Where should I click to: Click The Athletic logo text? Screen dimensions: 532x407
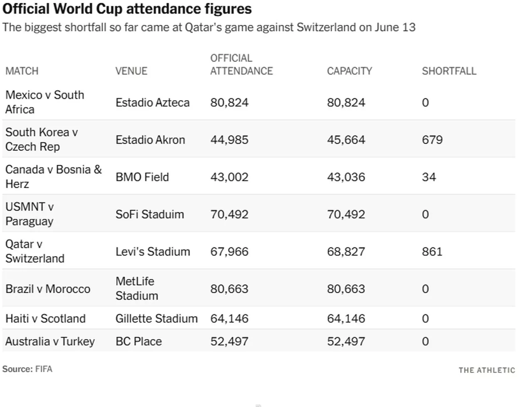coord(487,370)
